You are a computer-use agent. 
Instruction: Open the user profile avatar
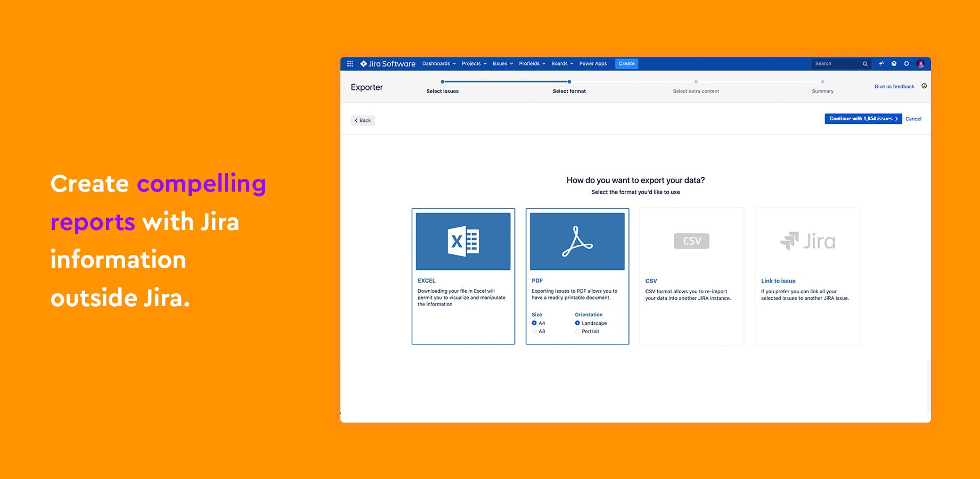click(x=920, y=64)
